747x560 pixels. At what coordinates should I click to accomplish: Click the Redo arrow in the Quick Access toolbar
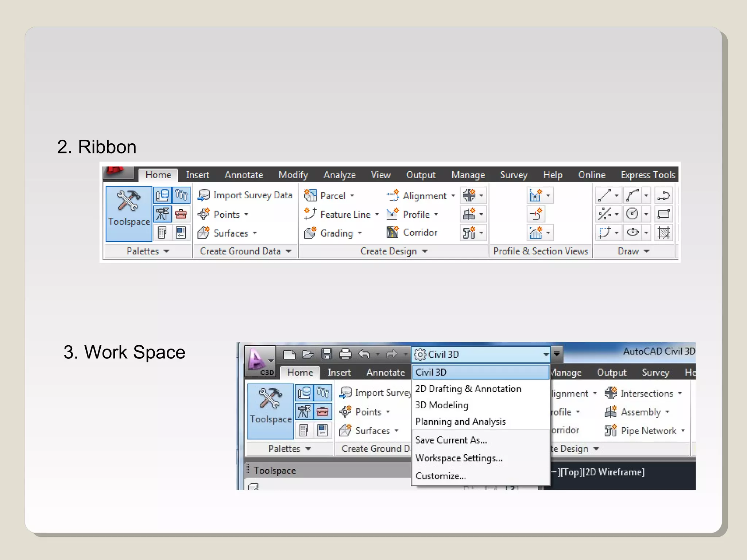[x=392, y=354]
